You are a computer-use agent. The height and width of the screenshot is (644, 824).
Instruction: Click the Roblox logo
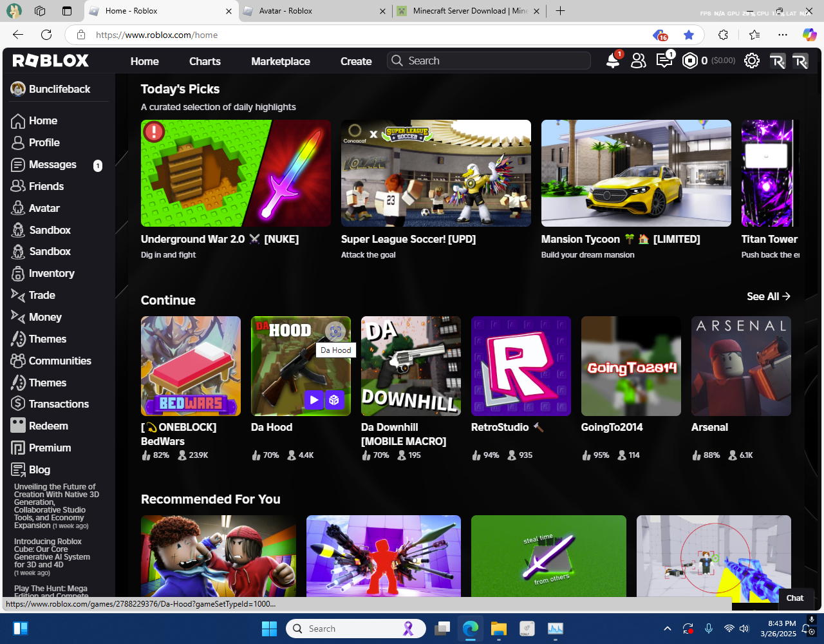pyautogui.click(x=51, y=61)
